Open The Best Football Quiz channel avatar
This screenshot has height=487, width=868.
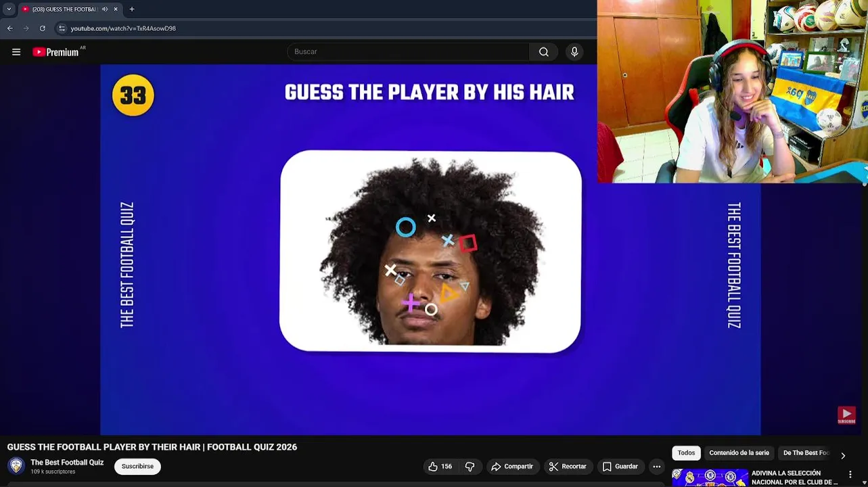[x=16, y=466]
